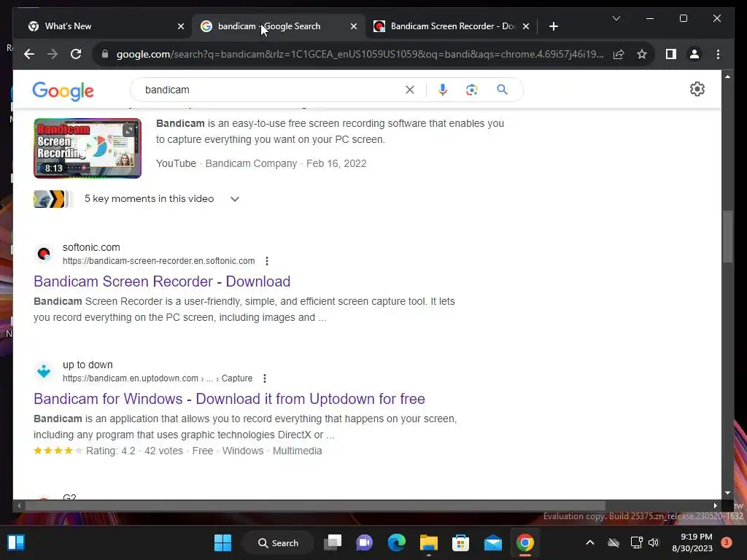Click the uptodown.com result URL
This screenshot has width=747, height=560.
pyautogui.click(x=158, y=378)
